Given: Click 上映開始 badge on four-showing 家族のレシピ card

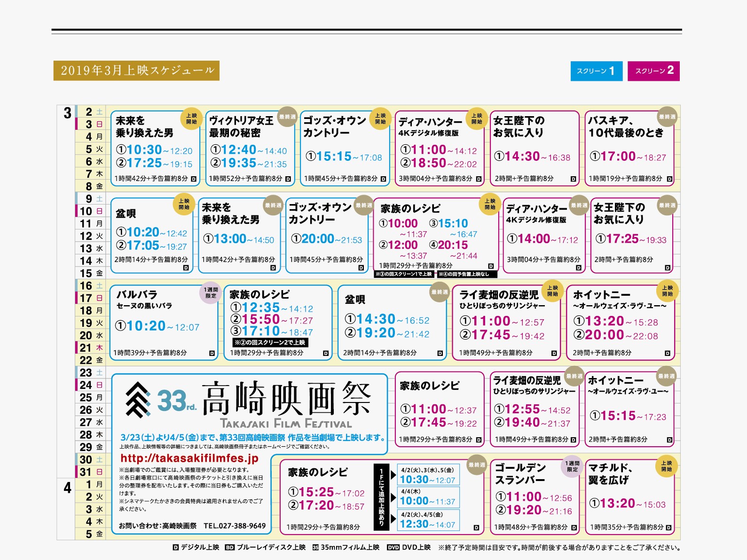Looking at the screenshot, I should click(490, 204).
